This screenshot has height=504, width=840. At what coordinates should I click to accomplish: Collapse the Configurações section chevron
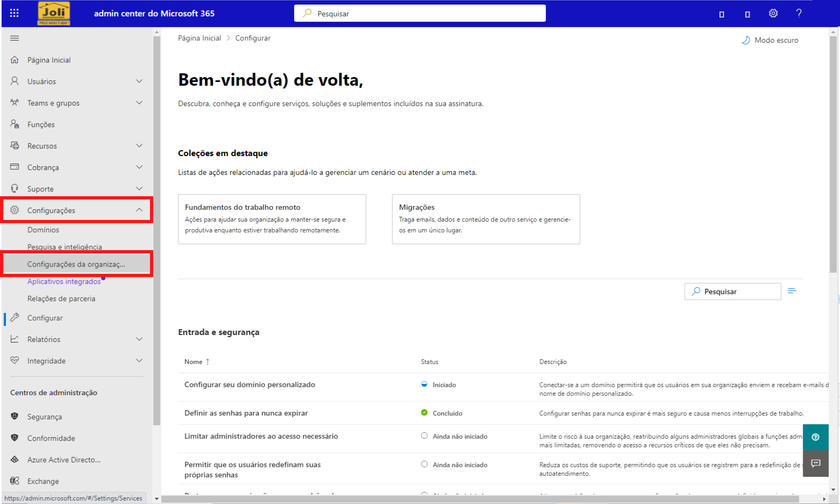(139, 210)
